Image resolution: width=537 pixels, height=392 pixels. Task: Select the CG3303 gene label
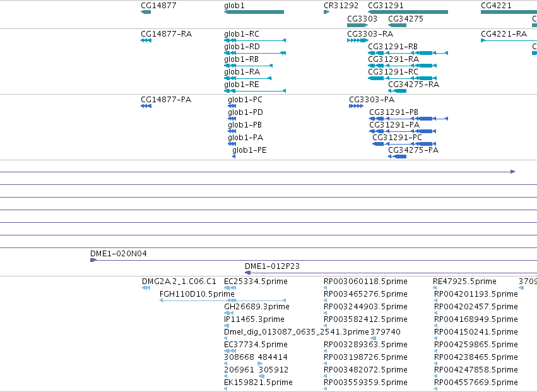point(362,18)
